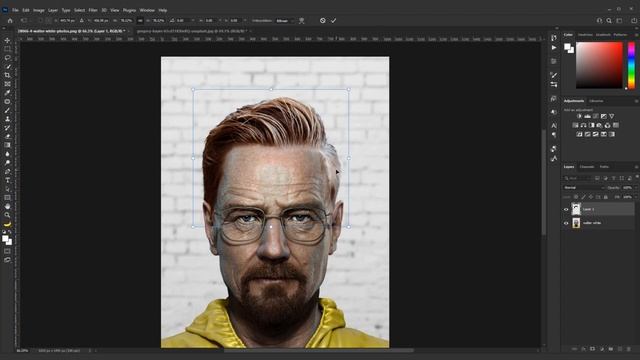Click the Home icon in options bar
640x360 pixels.
point(10,20)
